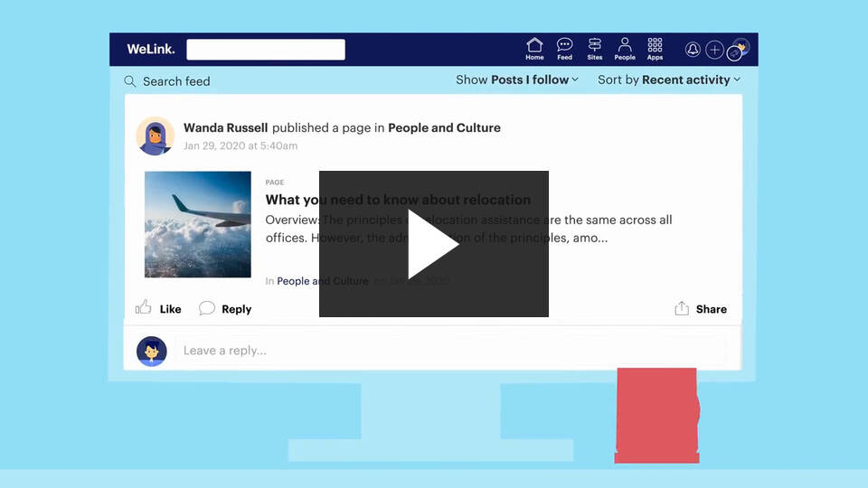Open the Feed icon in the top bar

(x=564, y=49)
